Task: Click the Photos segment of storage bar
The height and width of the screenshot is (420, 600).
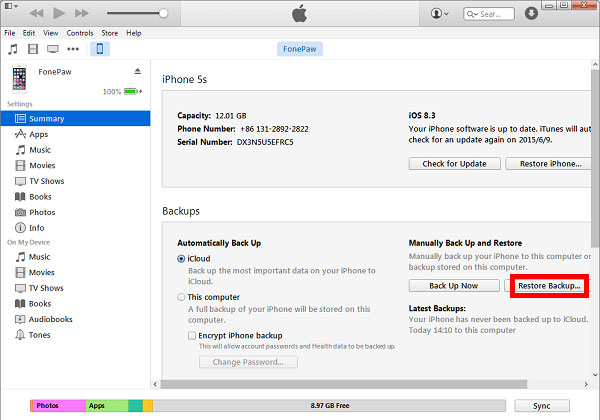Action: pos(58,405)
